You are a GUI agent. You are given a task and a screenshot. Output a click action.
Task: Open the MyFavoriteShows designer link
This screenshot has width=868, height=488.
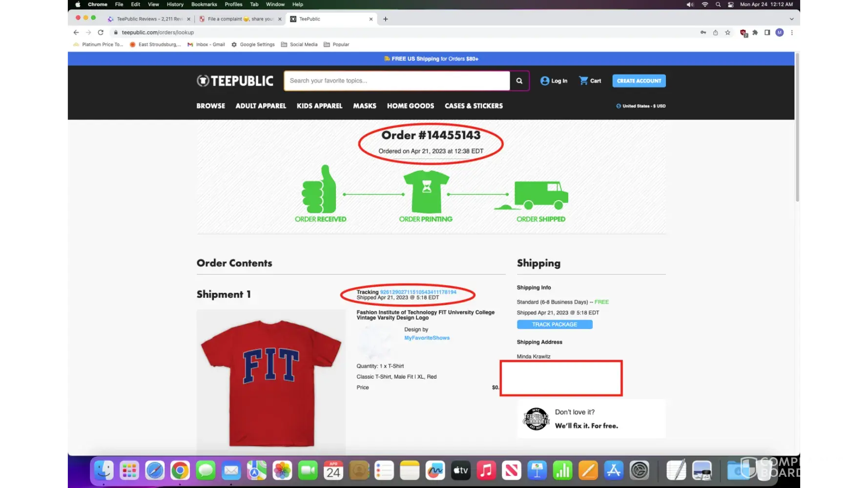tap(427, 338)
